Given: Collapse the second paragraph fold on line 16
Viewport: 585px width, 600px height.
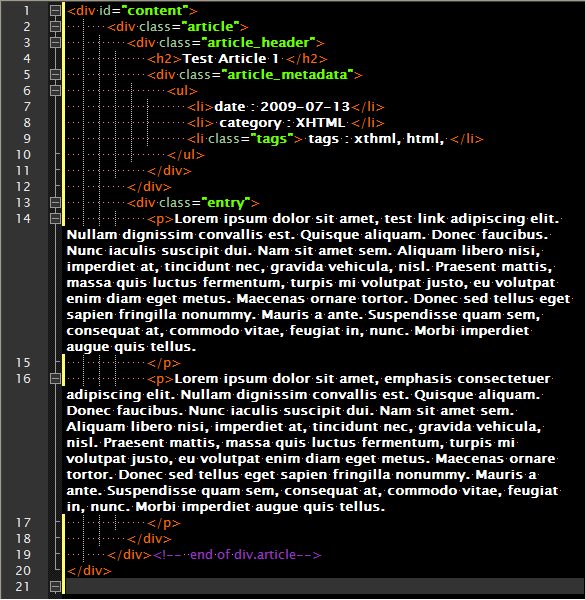Looking at the screenshot, I should coord(55,378).
